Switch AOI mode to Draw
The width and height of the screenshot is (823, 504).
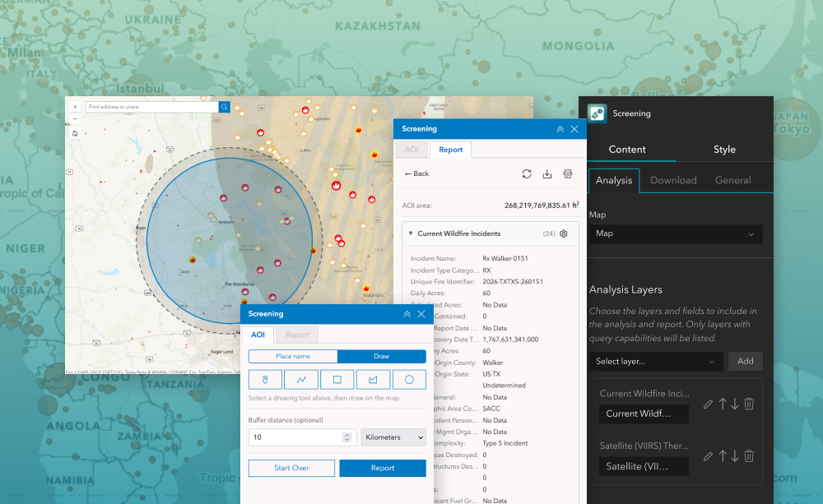point(382,356)
